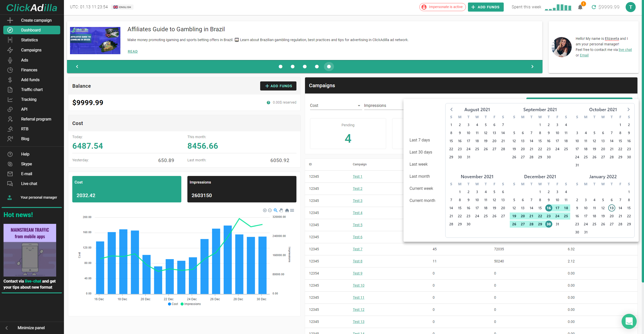This screenshot has width=644, height=334.
Task: Open the live chat bubble widget
Action: click(x=629, y=321)
